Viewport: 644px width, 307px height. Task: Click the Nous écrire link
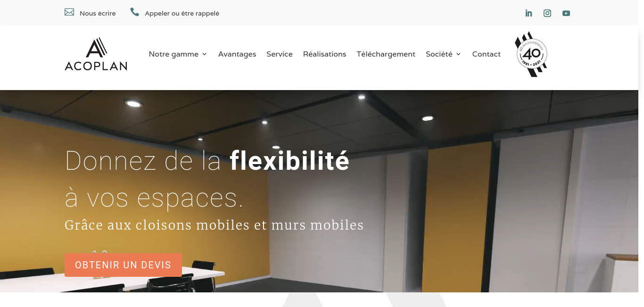[x=98, y=13]
